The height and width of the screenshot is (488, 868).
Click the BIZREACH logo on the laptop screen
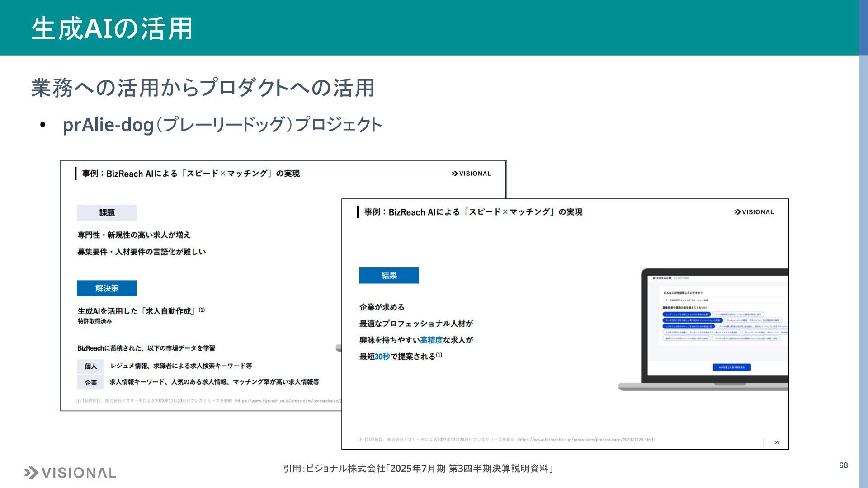pyautogui.click(x=662, y=278)
